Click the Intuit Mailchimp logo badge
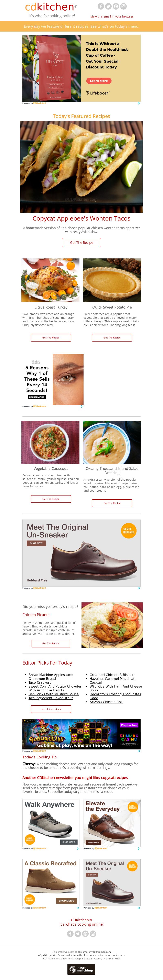Viewport: 163px width, 980px height. (x=81, y=969)
